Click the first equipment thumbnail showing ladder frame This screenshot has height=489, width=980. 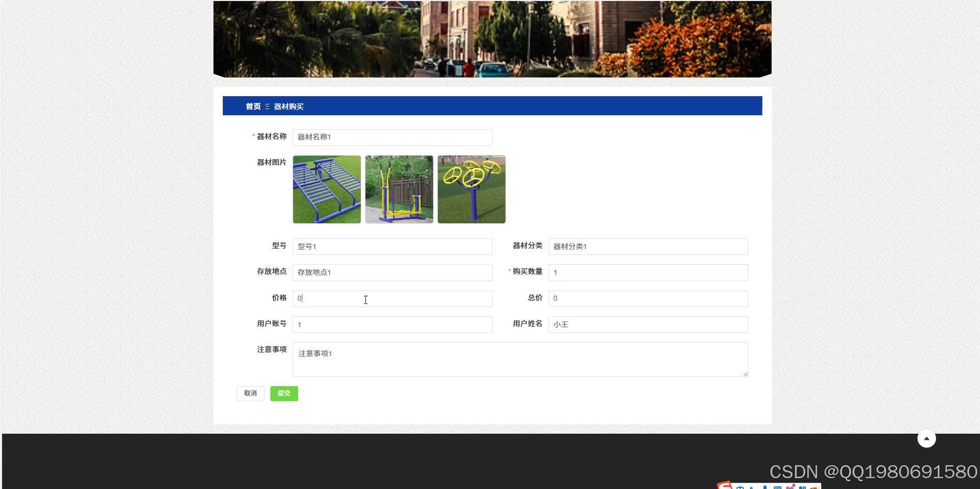pos(326,189)
